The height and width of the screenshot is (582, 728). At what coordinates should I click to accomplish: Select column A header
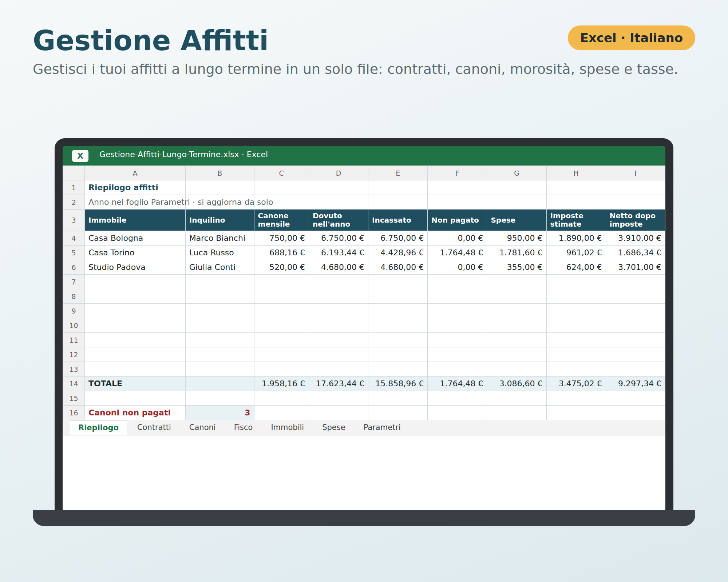click(135, 173)
